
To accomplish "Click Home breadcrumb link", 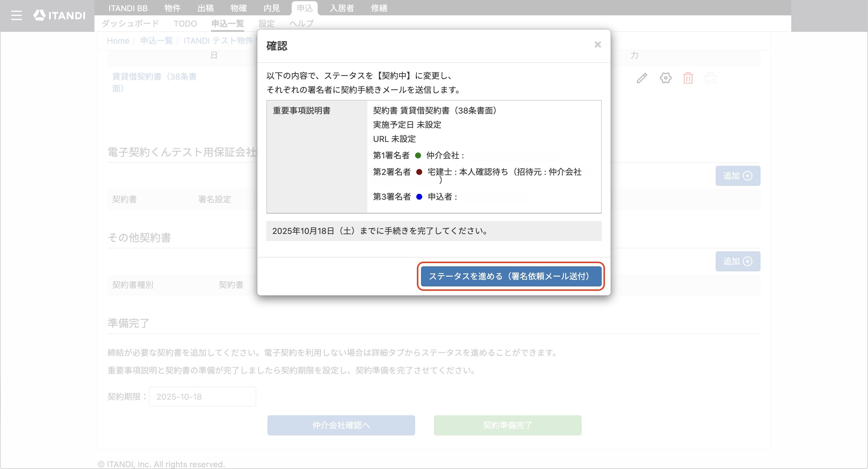I will pos(118,41).
